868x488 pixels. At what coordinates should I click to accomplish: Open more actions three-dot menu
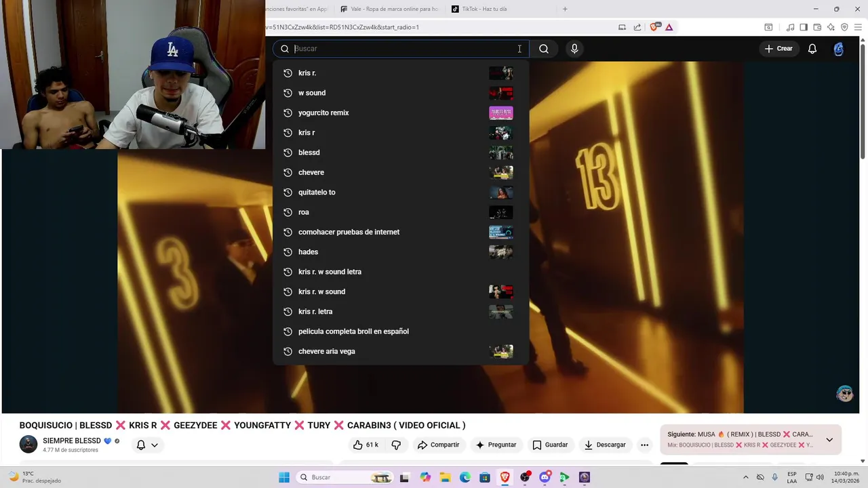pyautogui.click(x=645, y=445)
